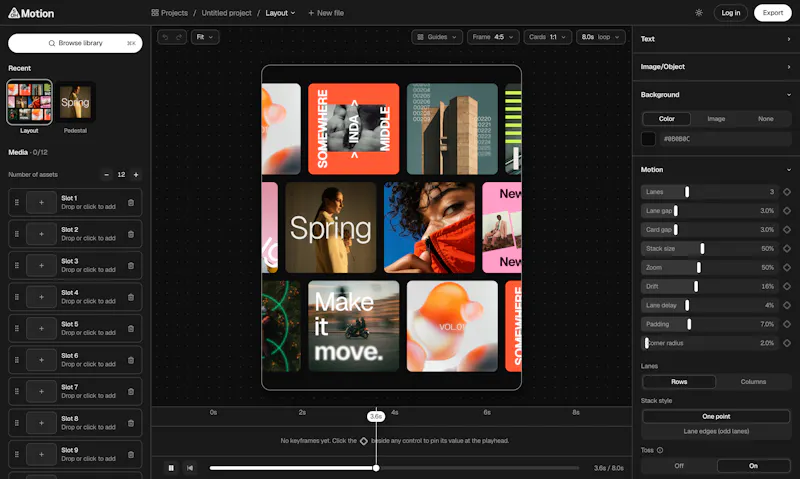Screen dimensions: 800x479
Task: Set Toss to On
Action: (x=753, y=466)
